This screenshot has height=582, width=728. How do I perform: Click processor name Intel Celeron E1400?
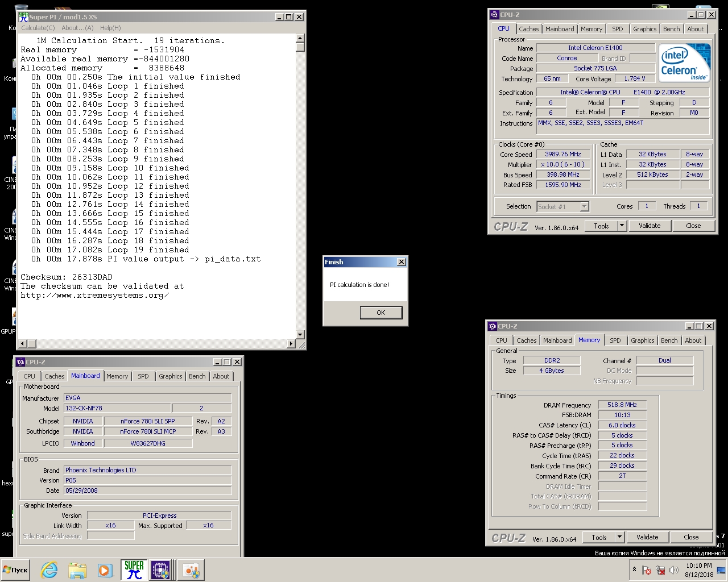595,48
